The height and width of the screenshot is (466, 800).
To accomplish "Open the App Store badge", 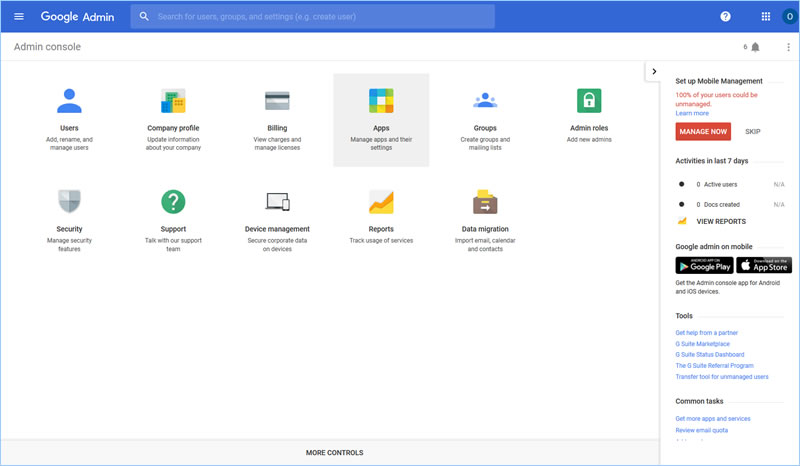I will point(764,265).
